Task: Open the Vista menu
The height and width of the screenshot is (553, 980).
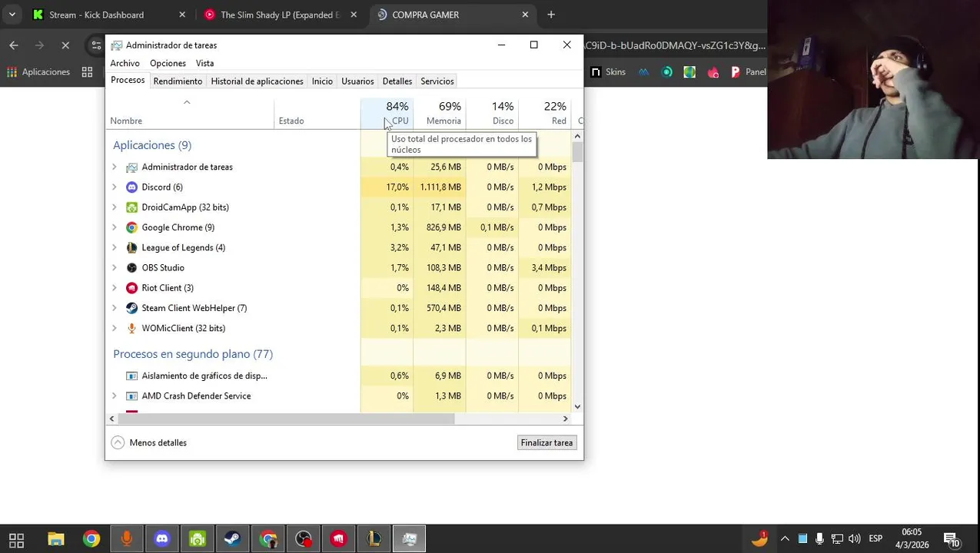Action: click(x=204, y=64)
